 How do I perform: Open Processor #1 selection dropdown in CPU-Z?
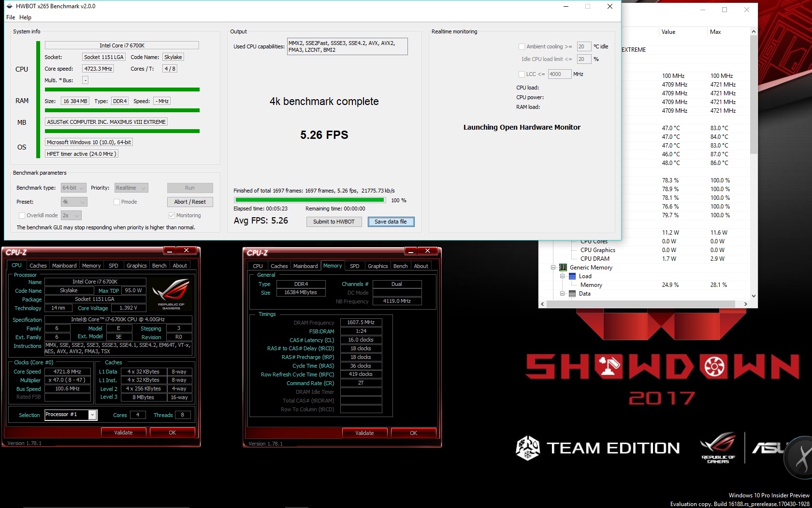coord(93,415)
